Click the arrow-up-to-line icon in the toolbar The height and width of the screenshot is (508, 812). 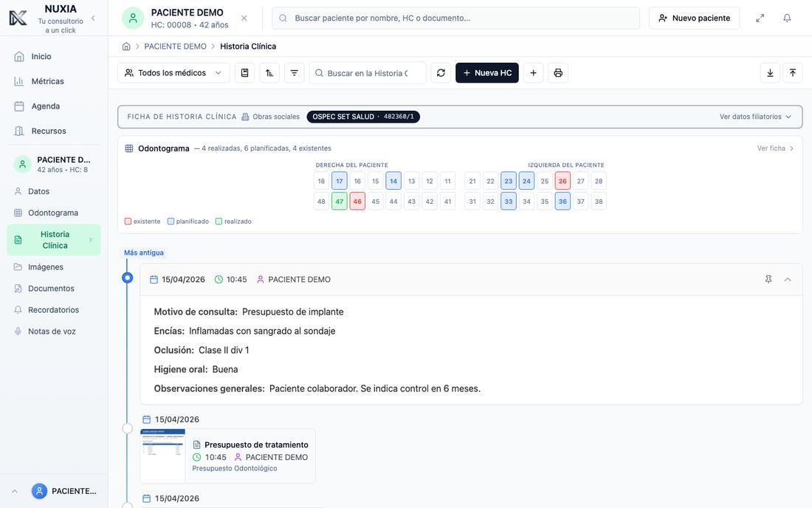coord(793,73)
